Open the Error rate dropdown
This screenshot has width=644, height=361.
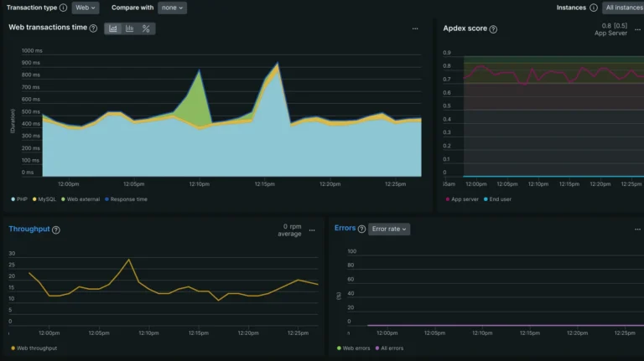pos(389,229)
